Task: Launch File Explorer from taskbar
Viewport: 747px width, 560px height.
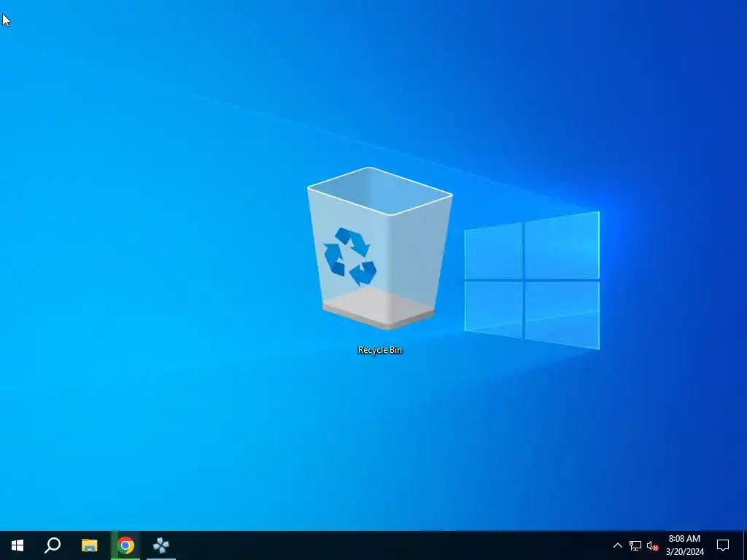Action: pos(89,545)
